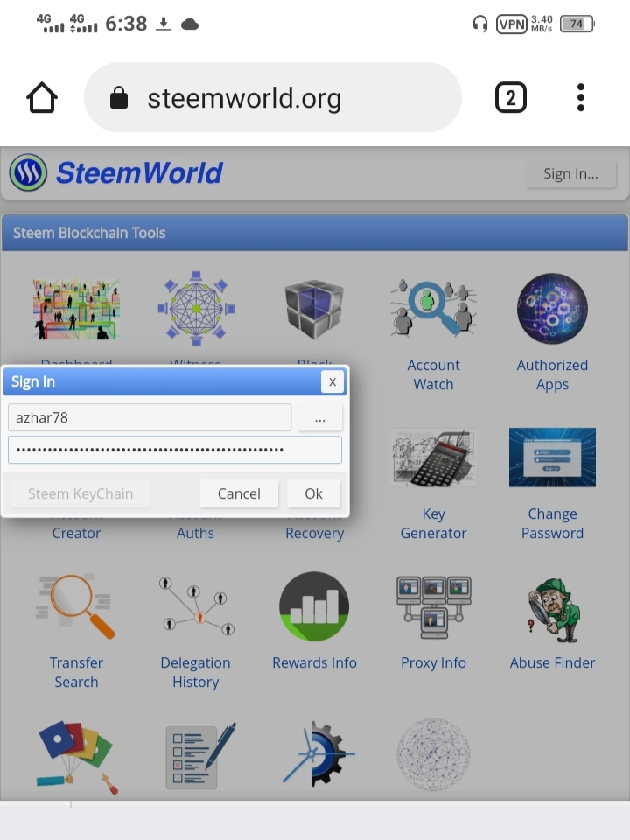Viewport: 630px width, 840px height.
Task: Open the Witness network icon
Action: click(x=196, y=309)
